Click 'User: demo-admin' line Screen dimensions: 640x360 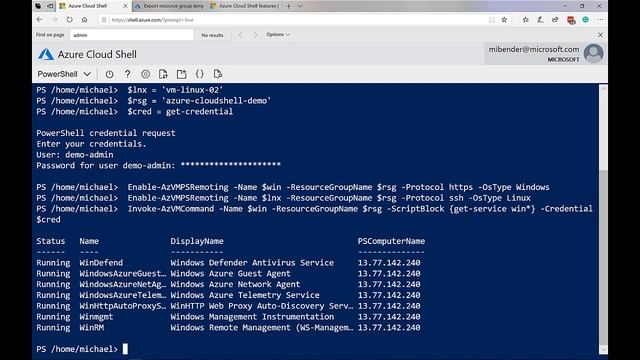pyautogui.click(x=75, y=155)
